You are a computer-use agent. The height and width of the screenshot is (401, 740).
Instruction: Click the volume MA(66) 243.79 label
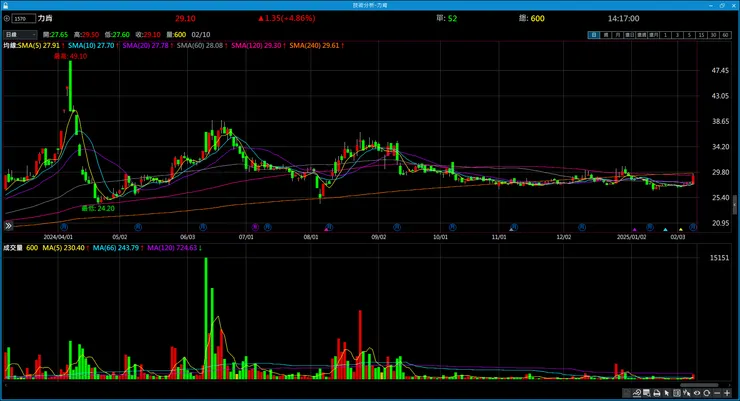[118, 248]
